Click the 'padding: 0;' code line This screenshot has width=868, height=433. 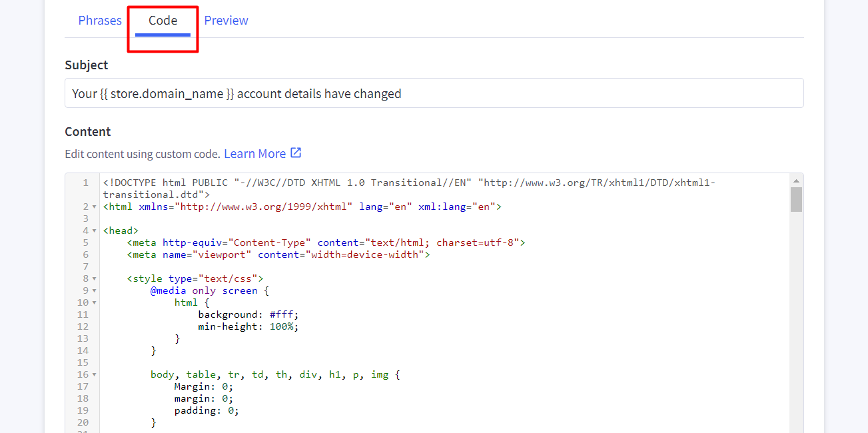coord(207,410)
